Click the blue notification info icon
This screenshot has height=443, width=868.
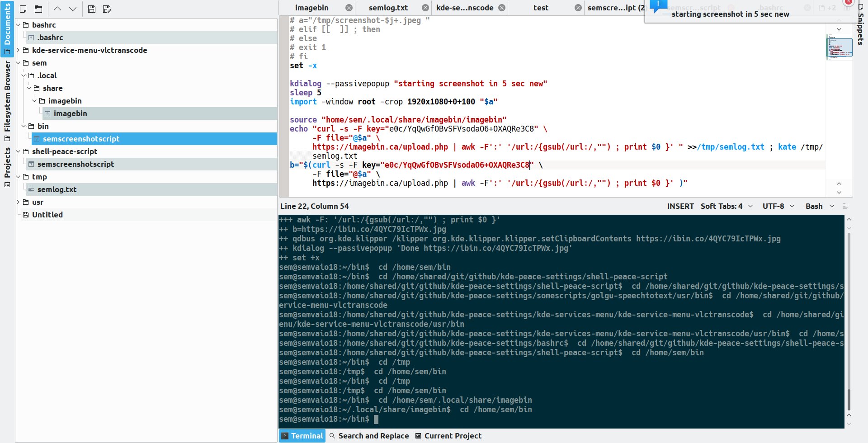658,5
